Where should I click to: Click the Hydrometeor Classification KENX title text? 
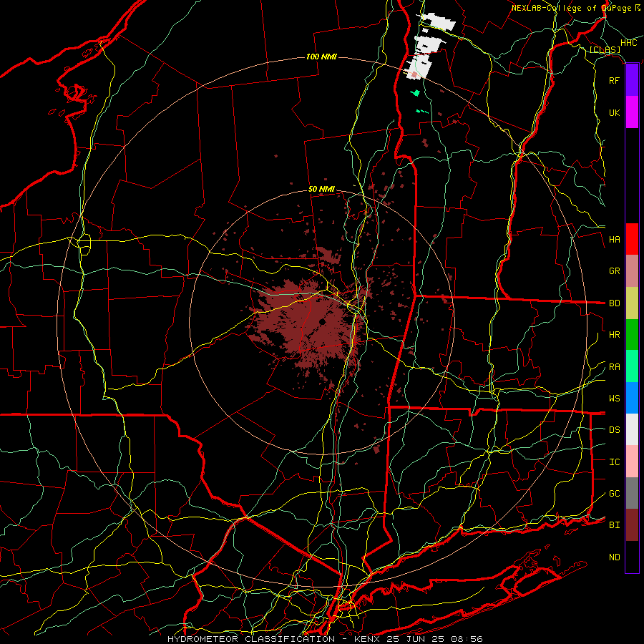[325, 639]
